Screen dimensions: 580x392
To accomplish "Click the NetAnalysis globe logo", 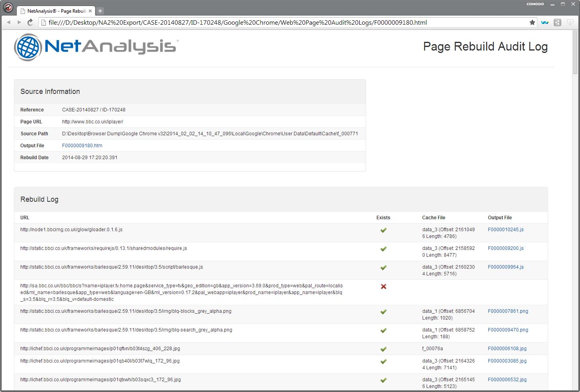I will [28, 47].
